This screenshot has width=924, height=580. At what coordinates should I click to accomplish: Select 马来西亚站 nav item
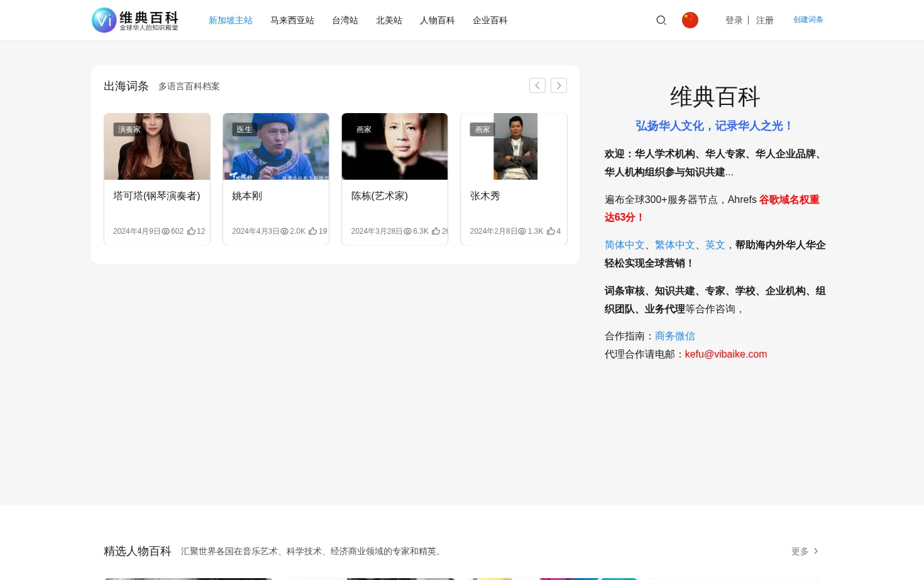coord(292,20)
